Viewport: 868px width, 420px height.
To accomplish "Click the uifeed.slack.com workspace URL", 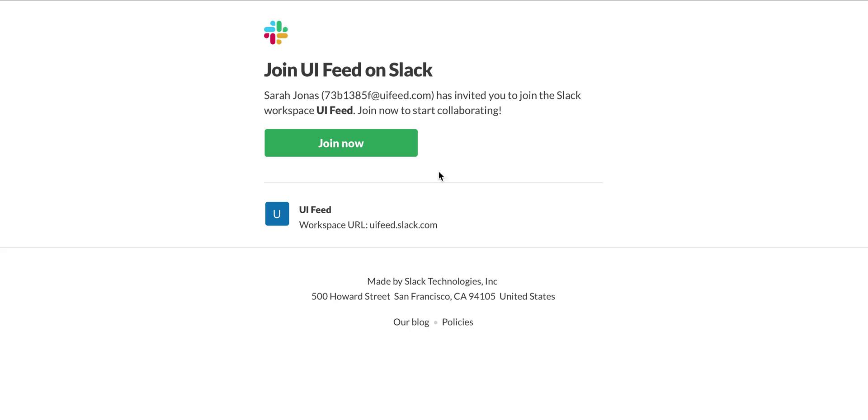I will (403, 225).
